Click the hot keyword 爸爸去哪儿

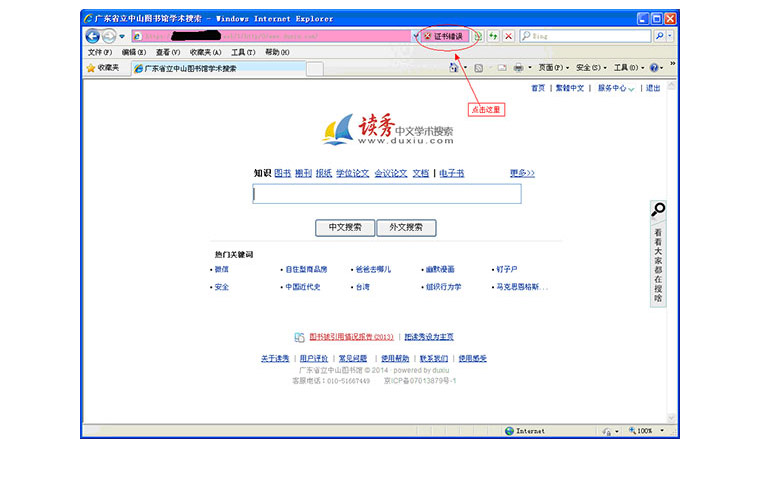373,269
